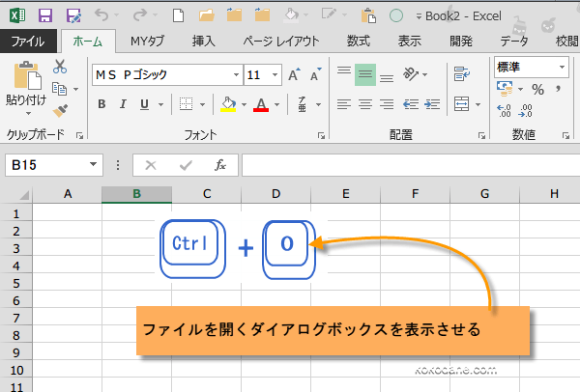This screenshot has height=392, width=580.
Task: Switch to the 数式 ribbon tab
Action: [x=358, y=41]
